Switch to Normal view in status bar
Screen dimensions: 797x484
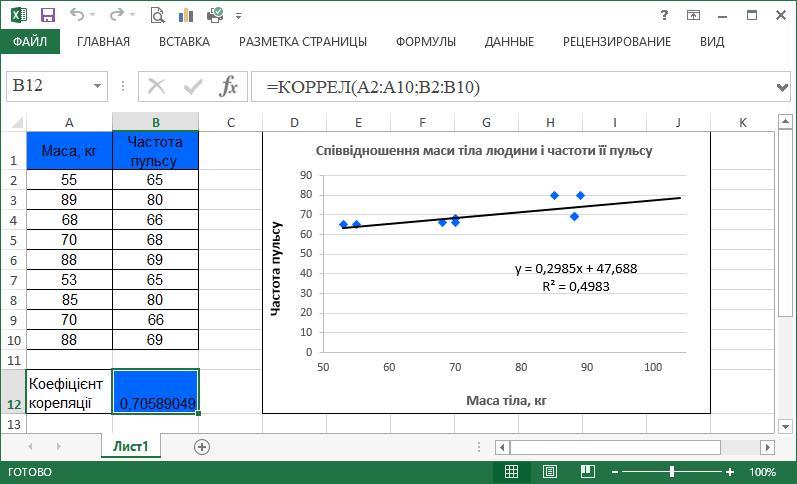pyautogui.click(x=511, y=472)
